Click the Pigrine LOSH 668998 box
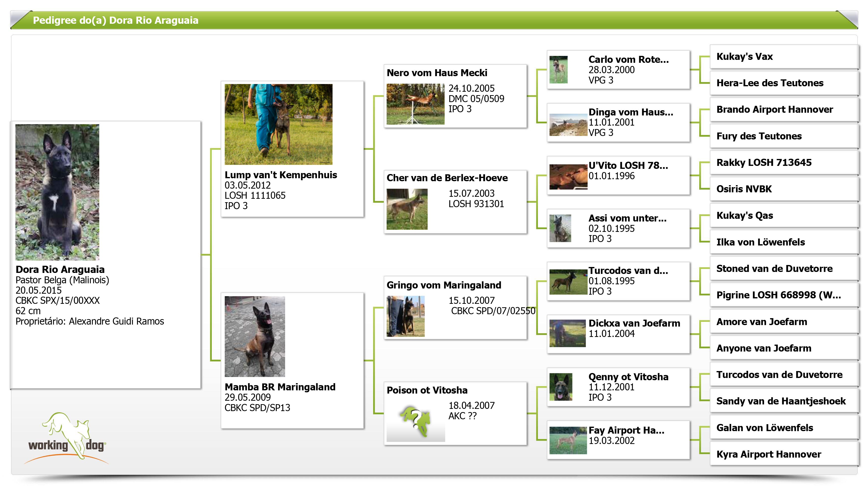The height and width of the screenshot is (486, 868). tap(784, 295)
